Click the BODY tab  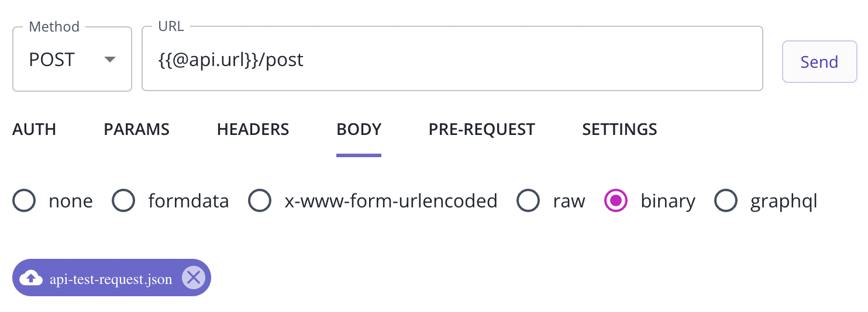(x=359, y=129)
